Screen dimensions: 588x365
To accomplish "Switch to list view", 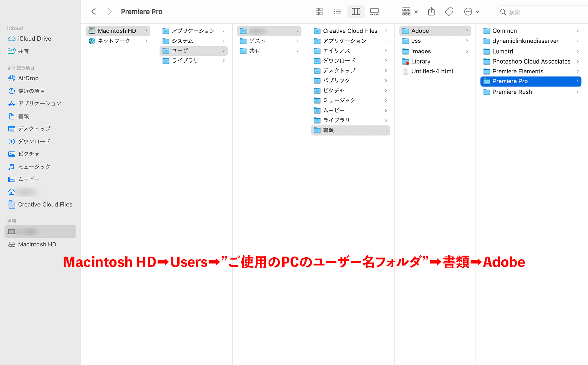I will (337, 11).
